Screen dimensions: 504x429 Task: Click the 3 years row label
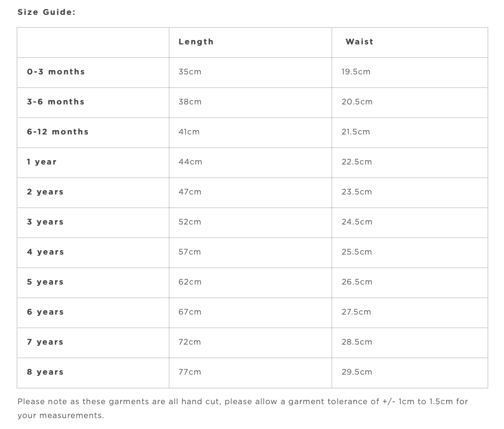pos(45,222)
